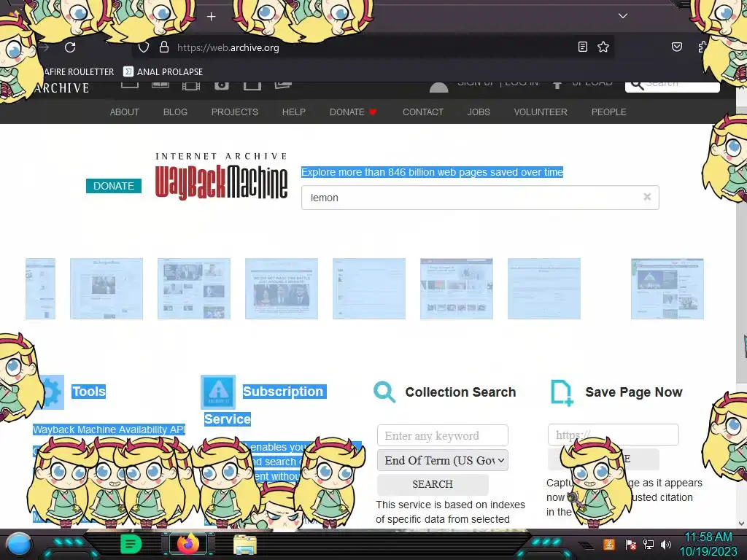This screenshot has height=560, width=747.
Task: Reload the page with refresh icon
Action: click(x=70, y=47)
